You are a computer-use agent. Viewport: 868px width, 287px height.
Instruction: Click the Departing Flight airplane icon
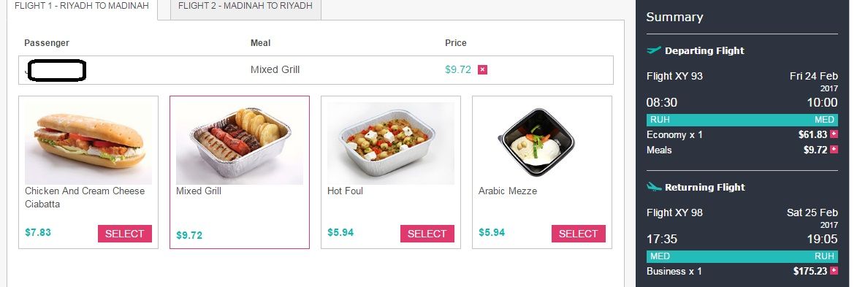click(x=654, y=50)
